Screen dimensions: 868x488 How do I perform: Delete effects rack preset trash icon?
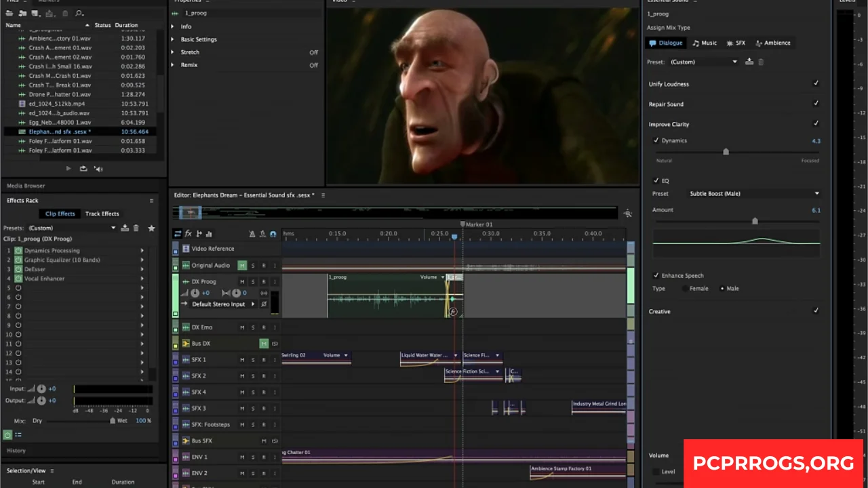coord(136,228)
